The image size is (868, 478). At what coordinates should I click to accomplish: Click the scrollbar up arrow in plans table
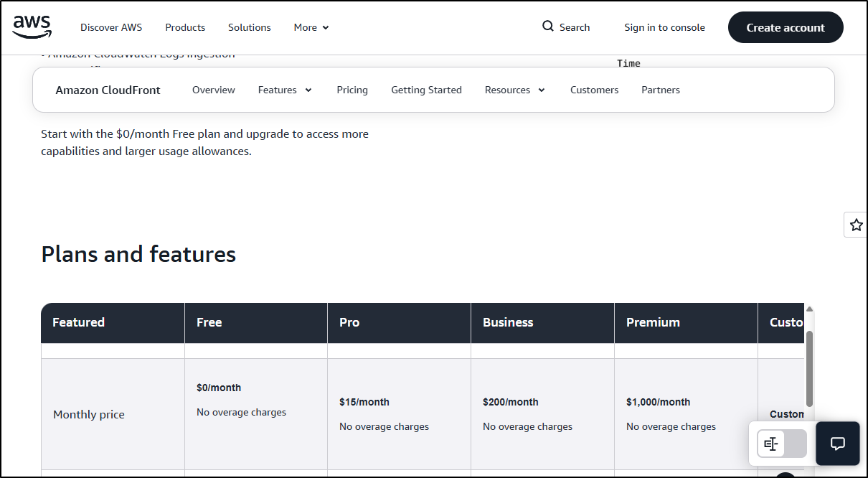click(x=809, y=309)
